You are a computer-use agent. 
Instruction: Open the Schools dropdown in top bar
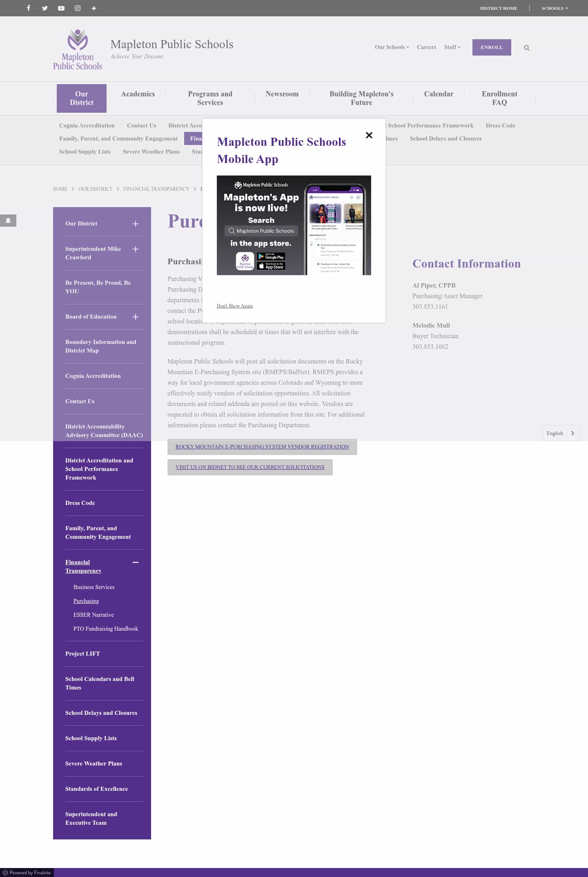coord(555,8)
